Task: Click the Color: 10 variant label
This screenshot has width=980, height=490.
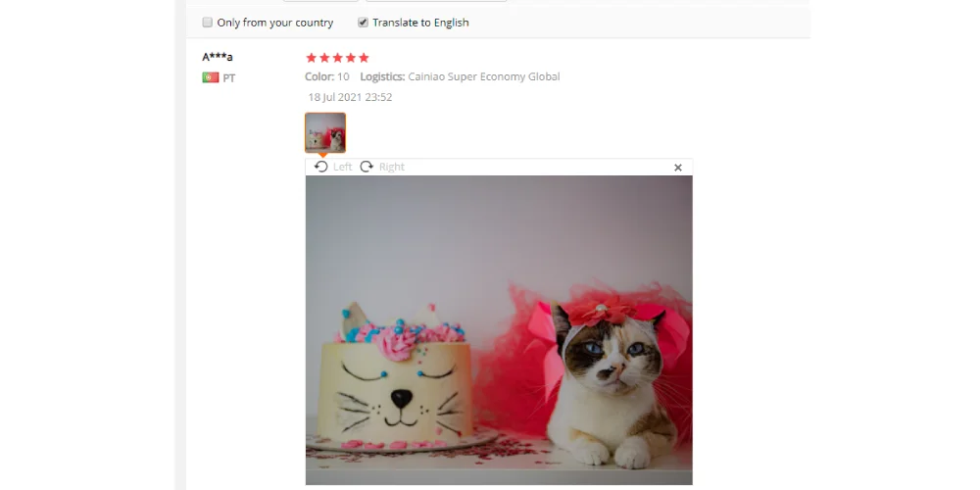Action: (327, 76)
